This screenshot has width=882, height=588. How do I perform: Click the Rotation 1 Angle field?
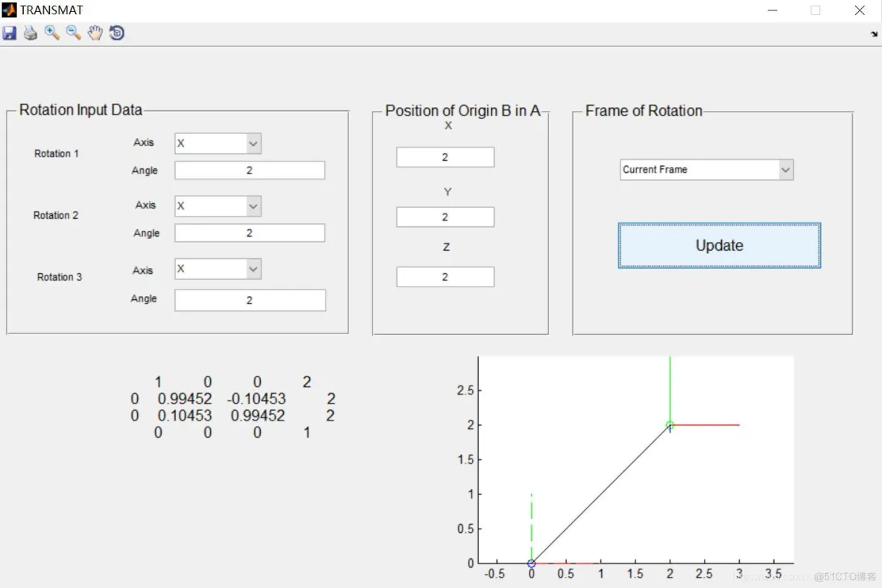point(250,170)
